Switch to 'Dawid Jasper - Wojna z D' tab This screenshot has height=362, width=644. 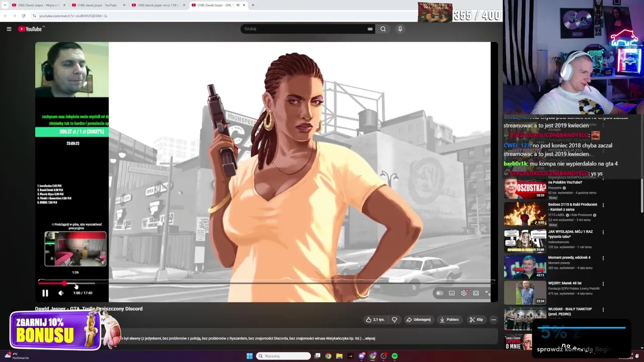[39, 5]
